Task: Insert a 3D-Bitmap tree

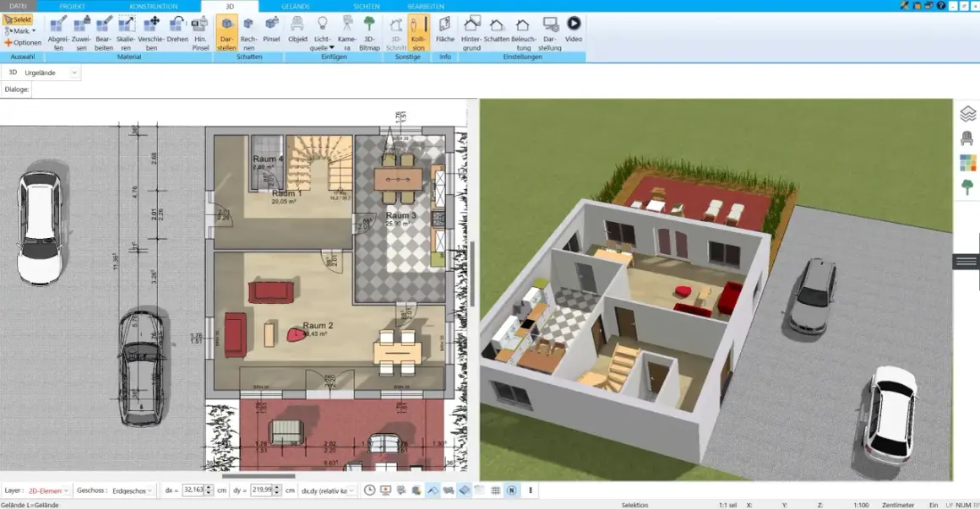Action: pos(369,33)
